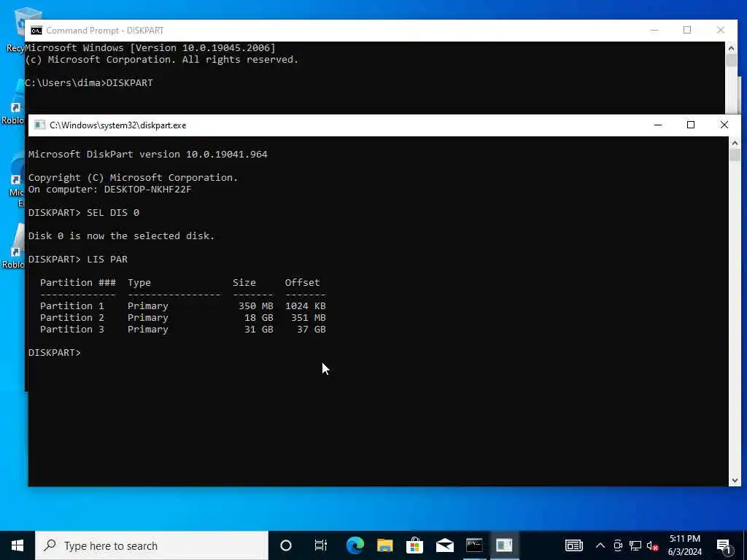Click the 'SEL DIS 0' command line
This screenshot has height=560, width=747.
tap(84, 213)
